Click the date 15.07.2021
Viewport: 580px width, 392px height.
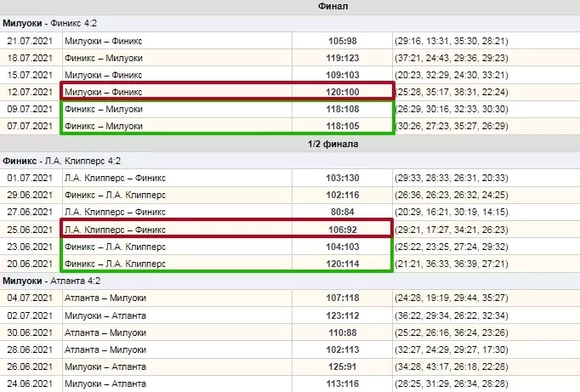tap(30, 75)
